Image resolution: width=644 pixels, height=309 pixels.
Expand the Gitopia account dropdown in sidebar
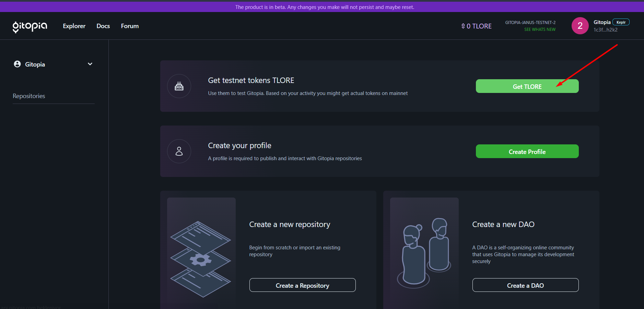tap(90, 64)
